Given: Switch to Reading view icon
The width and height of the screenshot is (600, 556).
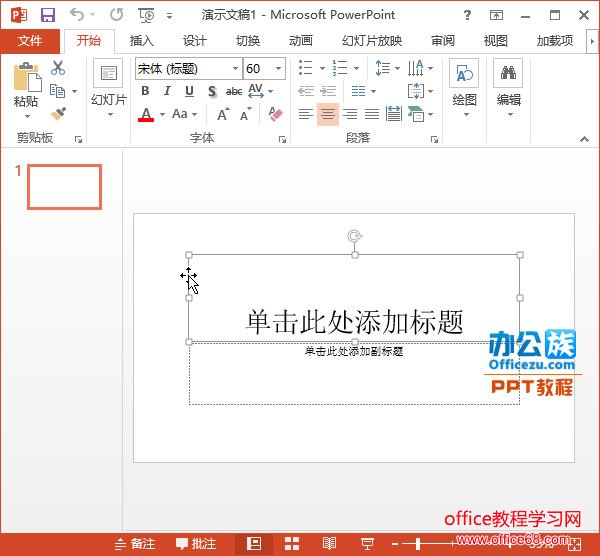Looking at the screenshot, I should point(329,543).
